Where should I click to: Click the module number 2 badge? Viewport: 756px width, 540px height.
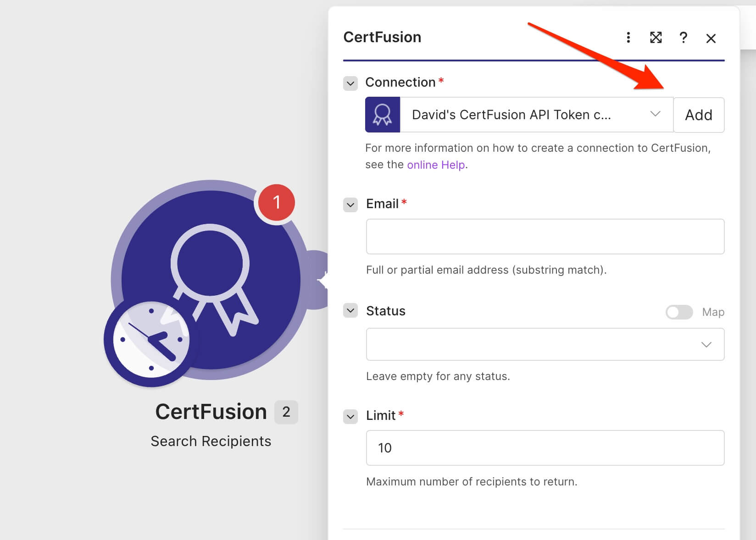[x=286, y=412]
